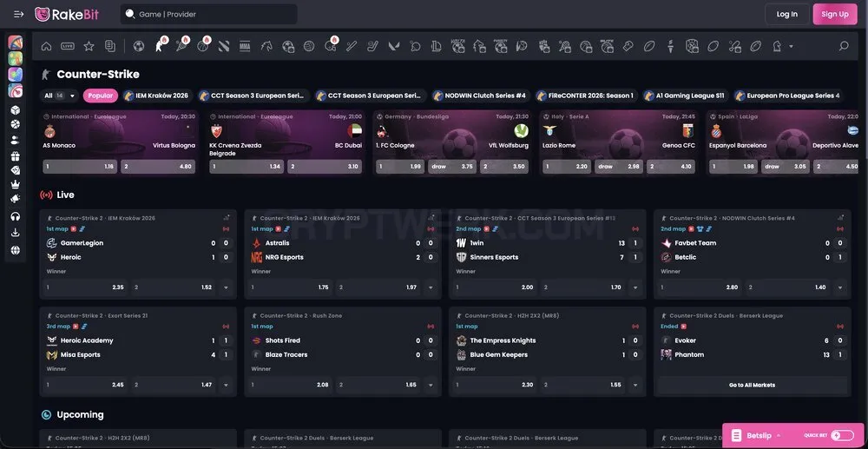Expand markets for Shots Fired vs Blaze Tracers
Image resolution: width=868 pixels, height=449 pixels.
point(431,385)
